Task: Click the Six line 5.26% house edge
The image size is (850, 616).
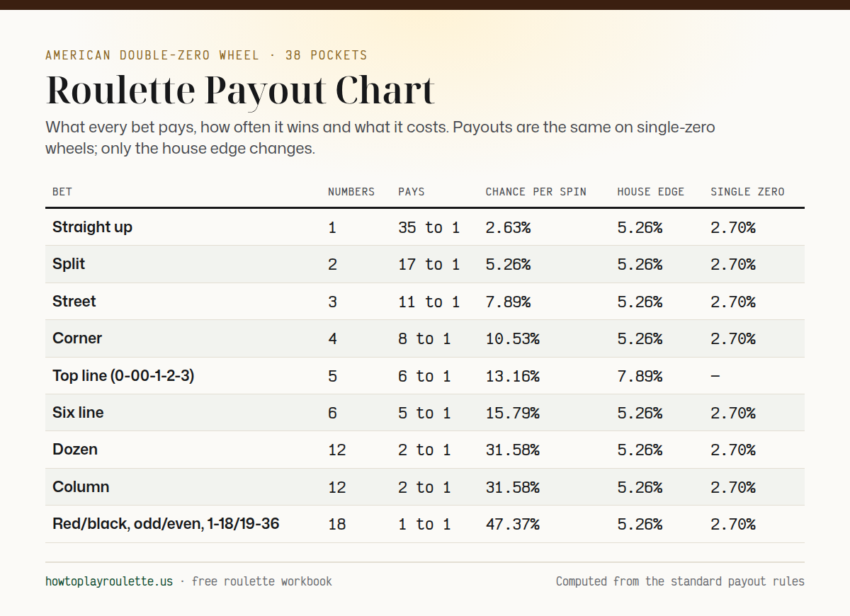Action: (x=640, y=413)
